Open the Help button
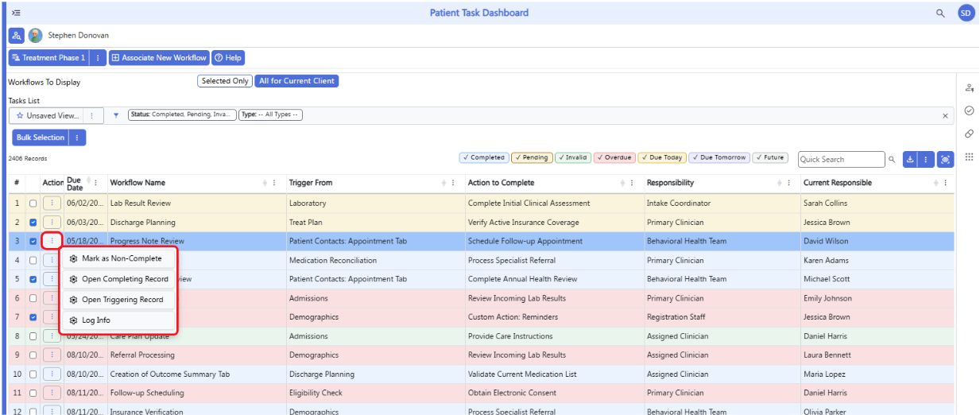 coord(228,58)
